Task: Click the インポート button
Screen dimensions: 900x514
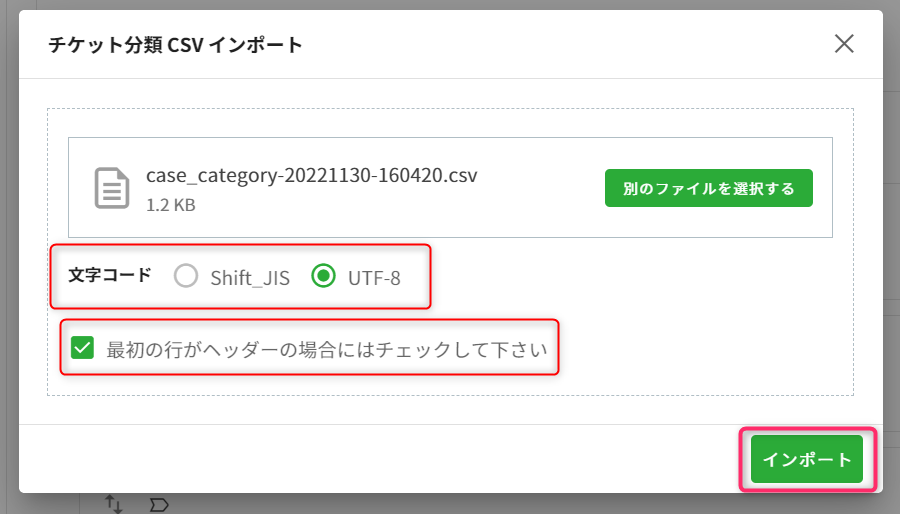Action: (806, 459)
